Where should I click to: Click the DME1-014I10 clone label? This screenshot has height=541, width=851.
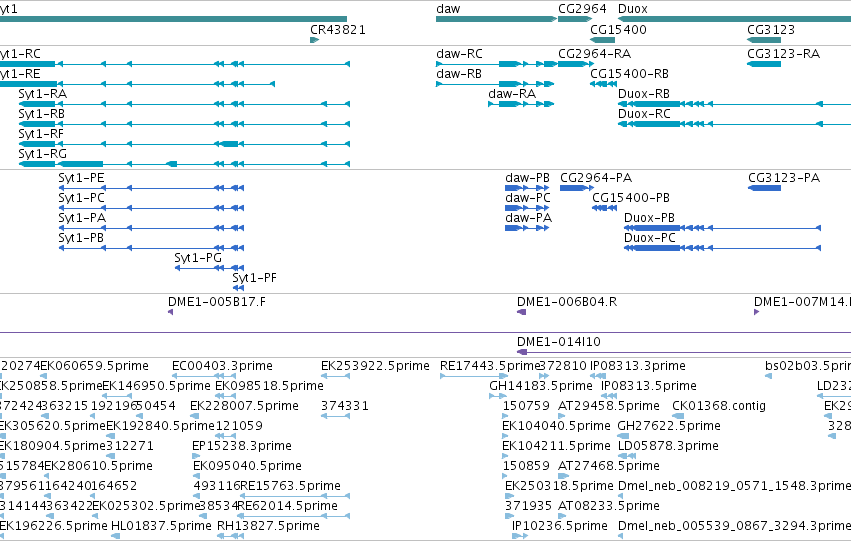tap(559, 342)
